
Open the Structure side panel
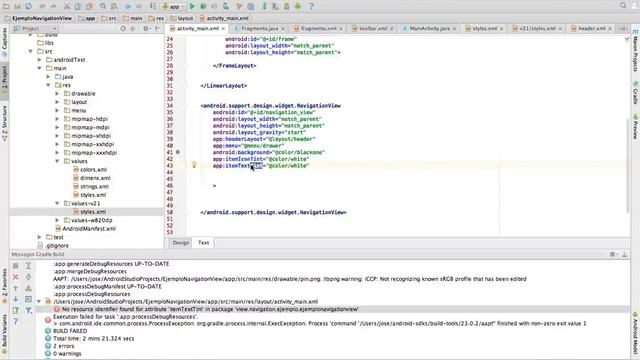point(4,123)
